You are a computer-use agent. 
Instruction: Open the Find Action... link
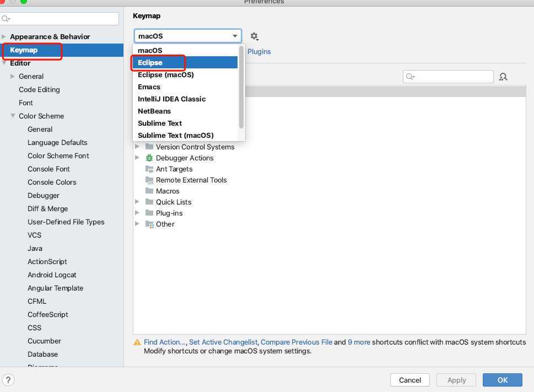165,342
